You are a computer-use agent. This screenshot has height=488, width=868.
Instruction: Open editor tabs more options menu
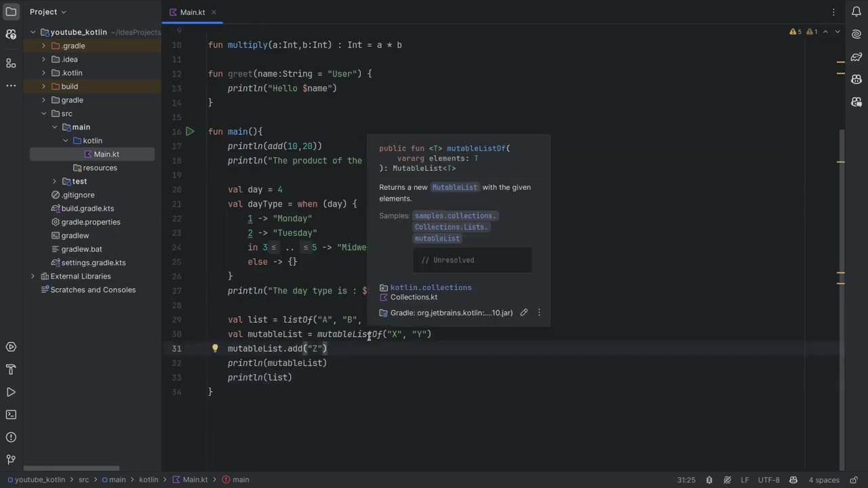pyautogui.click(x=833, y=12)
